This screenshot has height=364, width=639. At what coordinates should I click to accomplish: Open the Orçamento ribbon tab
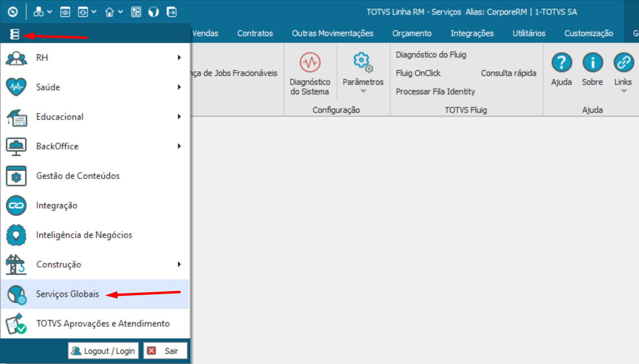[x=412, y=33]
